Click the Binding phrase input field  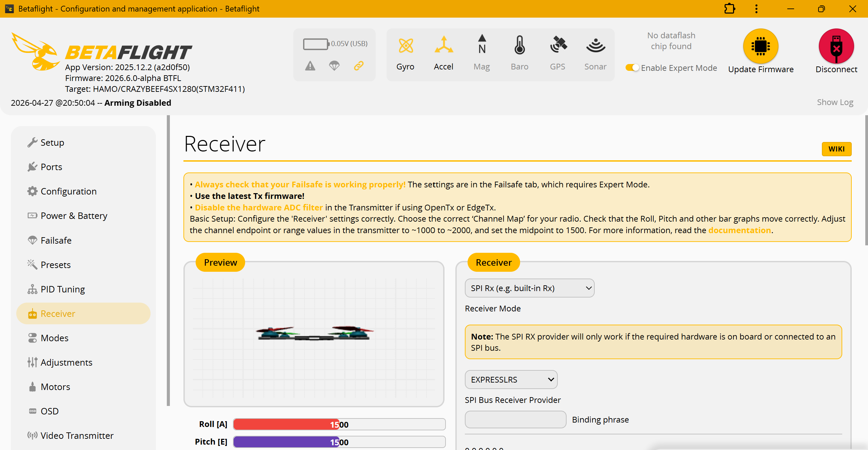coord(515,420)
